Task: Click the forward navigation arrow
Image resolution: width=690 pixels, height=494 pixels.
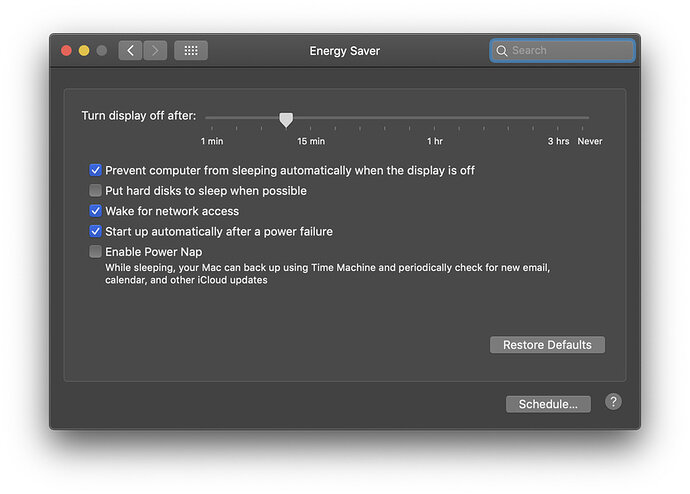Action: click(155, 50)
